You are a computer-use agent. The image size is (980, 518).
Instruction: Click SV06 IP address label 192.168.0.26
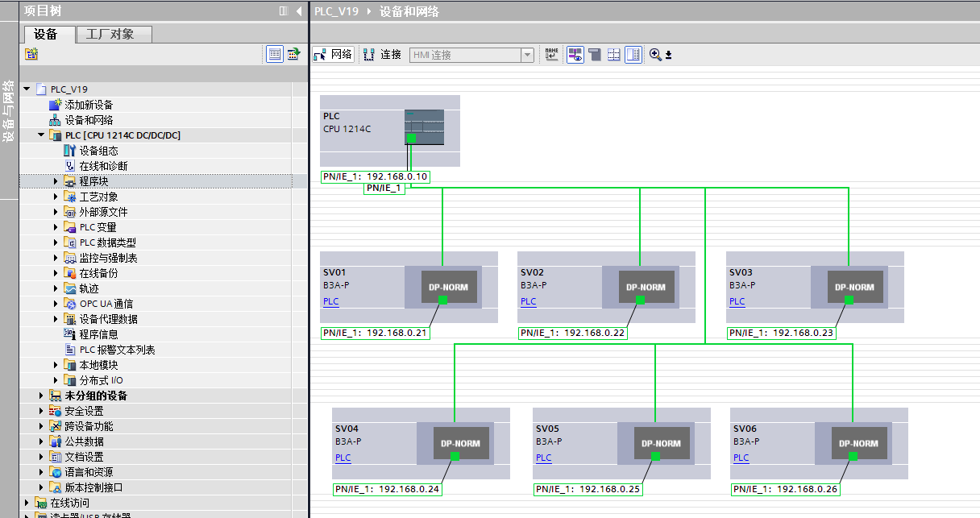pos(785,489)
